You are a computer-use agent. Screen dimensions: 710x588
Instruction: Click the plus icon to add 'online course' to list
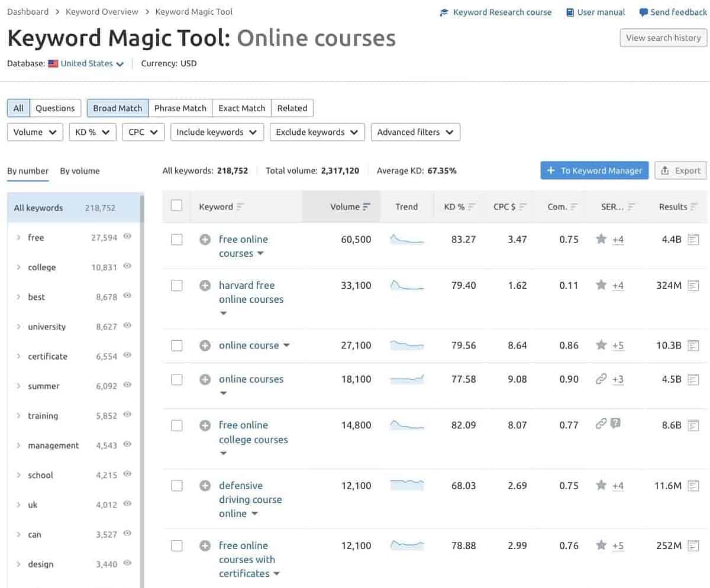pos(205,345)
